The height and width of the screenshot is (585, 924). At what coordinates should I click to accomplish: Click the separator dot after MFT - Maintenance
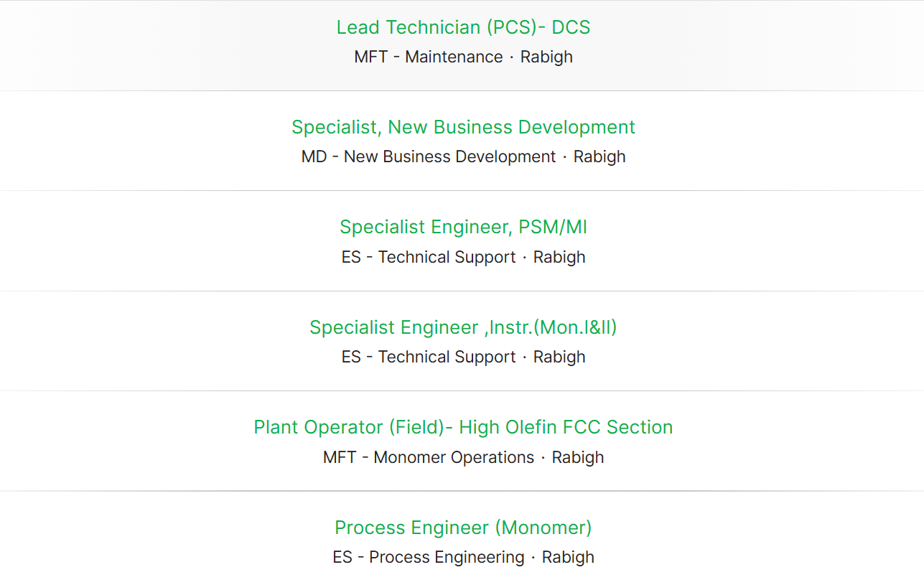click(x=512, y=57)
